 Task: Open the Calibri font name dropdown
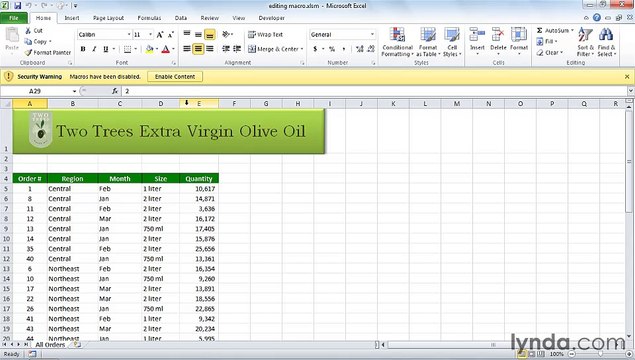click(x=129, y=34)
